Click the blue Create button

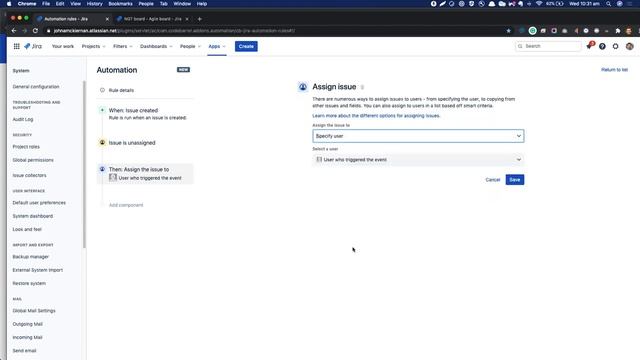coord(246,47)
